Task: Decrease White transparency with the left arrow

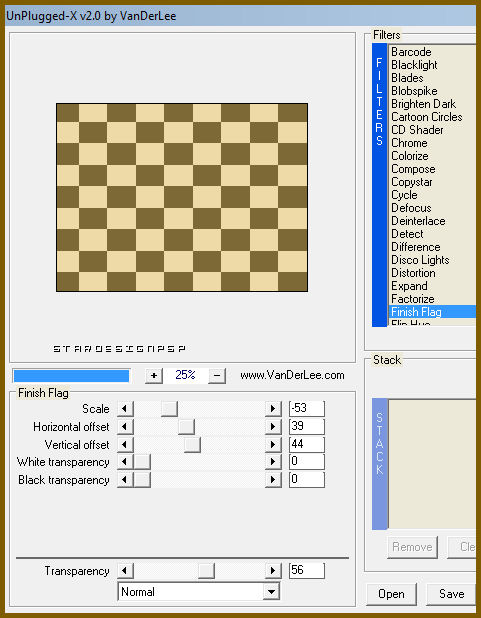Action: [125, 462]
